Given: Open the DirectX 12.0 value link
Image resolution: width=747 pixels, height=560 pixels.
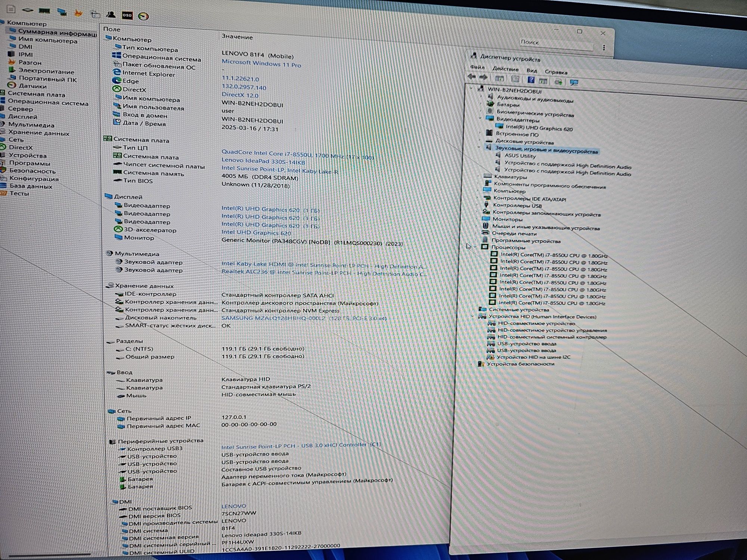Looking at the screenshot, I should coord(240,95).
